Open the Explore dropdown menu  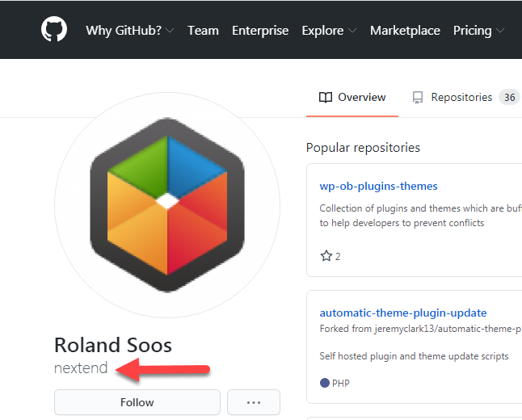tap(329, 31)
